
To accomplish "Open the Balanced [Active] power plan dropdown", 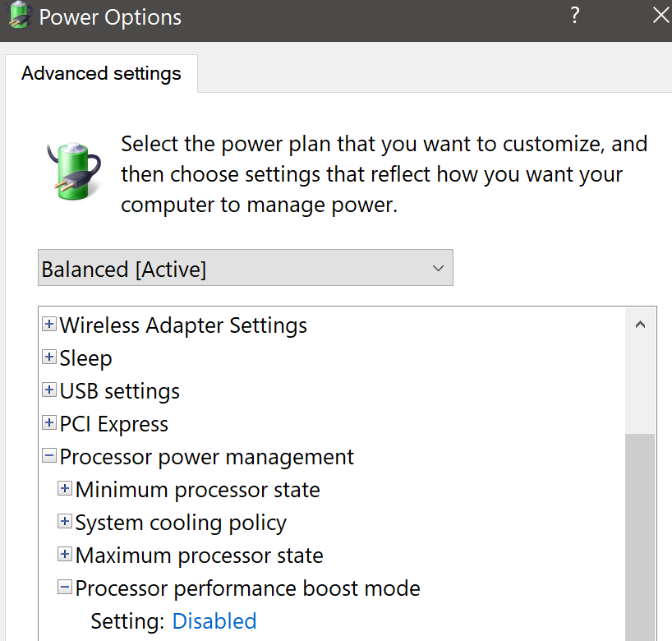I will click(x=246, y=268).
